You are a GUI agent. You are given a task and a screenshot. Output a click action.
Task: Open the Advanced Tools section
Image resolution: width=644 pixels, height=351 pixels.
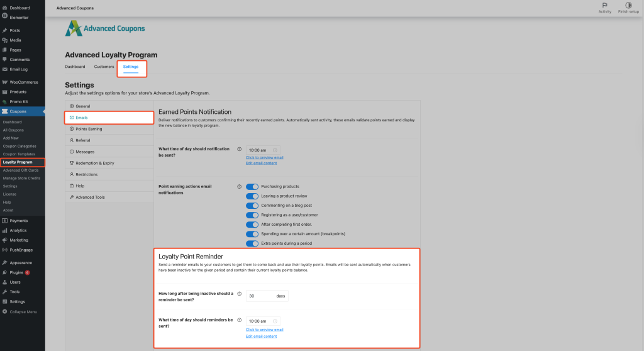[x=109, y=198]
